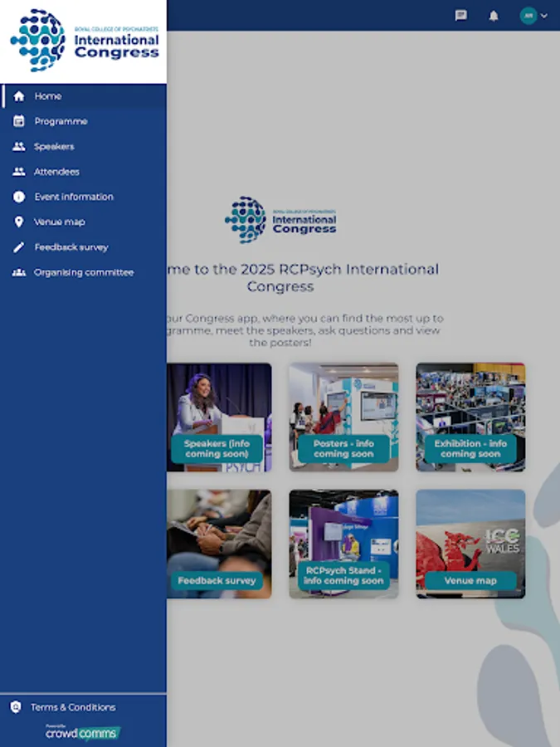
Task: Click the Event information info icon
Action: coord(18,197)
